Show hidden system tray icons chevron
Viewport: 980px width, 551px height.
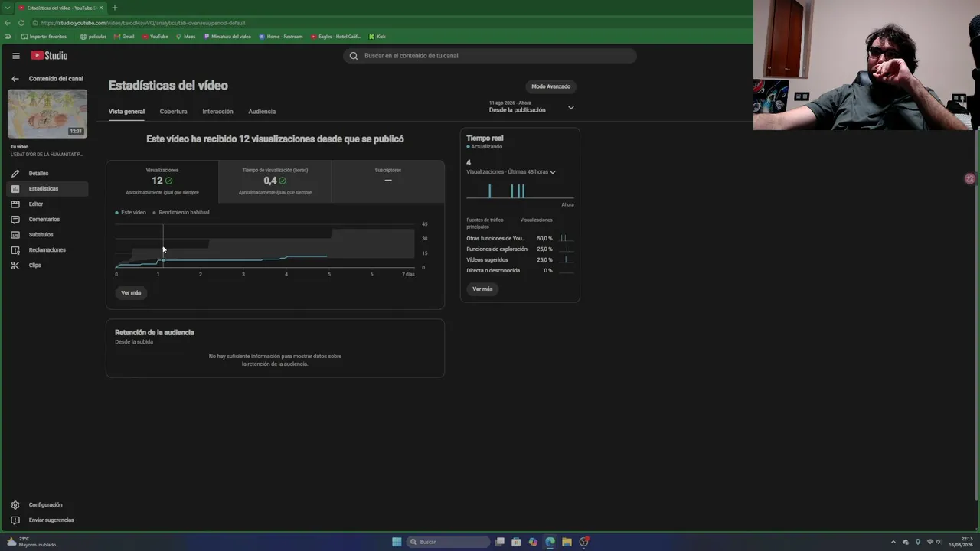(x=893, y=542)
